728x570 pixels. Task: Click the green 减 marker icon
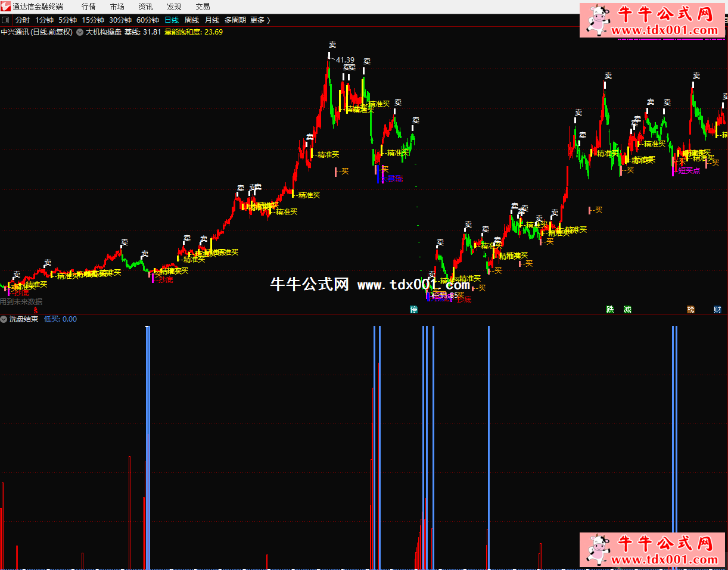(x=627, y=310)
